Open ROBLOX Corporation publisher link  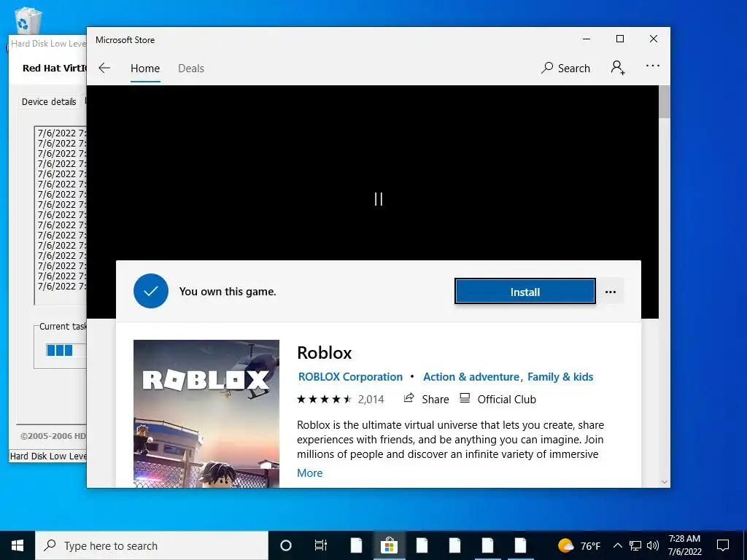click(x=350, y=377)
